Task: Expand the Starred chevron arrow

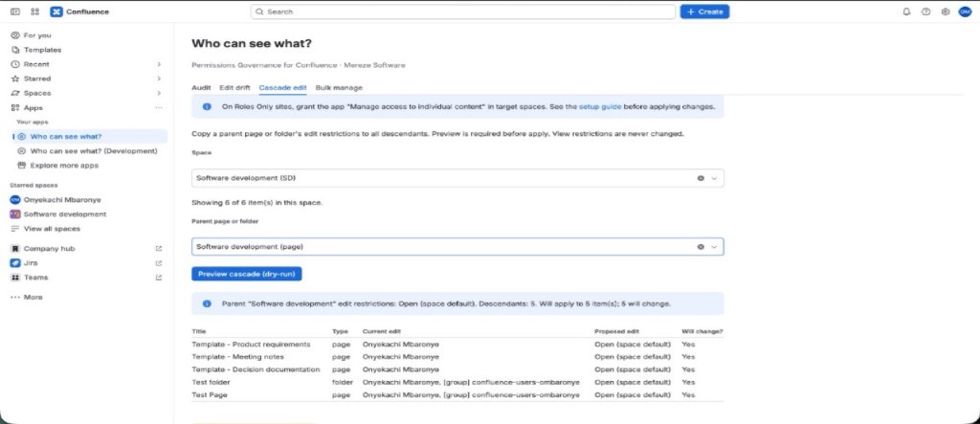Action: point(159,78)
